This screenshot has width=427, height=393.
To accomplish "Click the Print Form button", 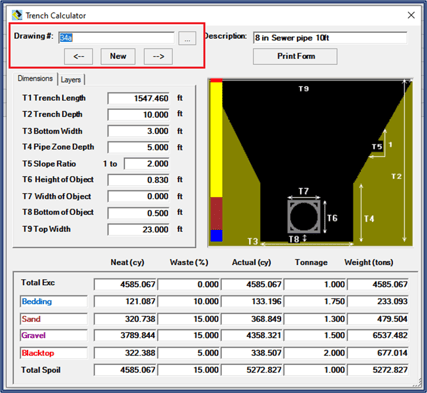I will 295,56.
